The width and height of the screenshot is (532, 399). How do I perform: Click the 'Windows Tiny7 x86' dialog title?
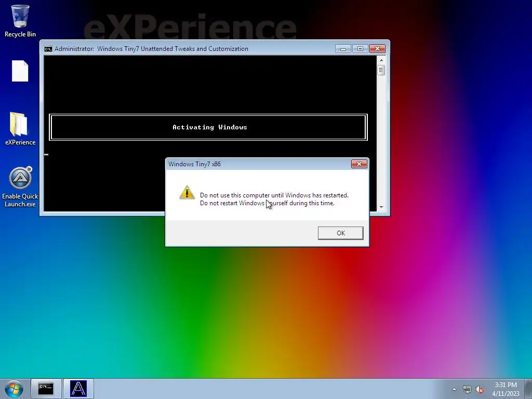pyautogui.click(x=194, y=164)
